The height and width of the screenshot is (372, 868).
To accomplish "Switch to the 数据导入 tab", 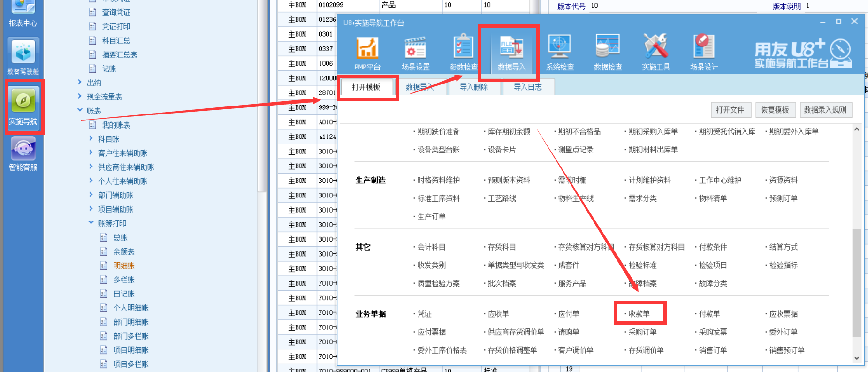I will 420,87.
